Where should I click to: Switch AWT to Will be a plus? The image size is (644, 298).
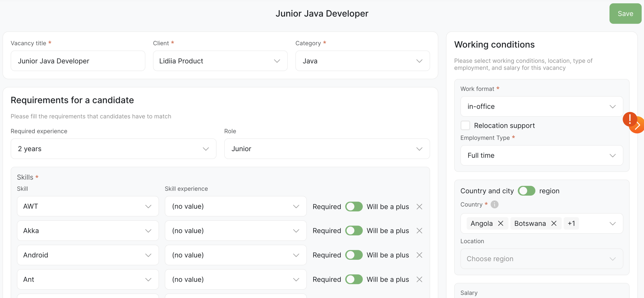(x=354, y=207)
